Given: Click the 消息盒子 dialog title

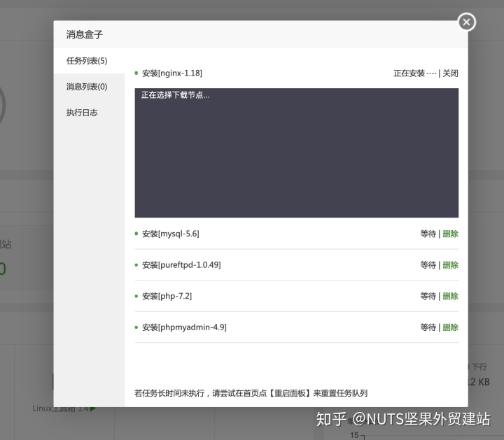Looking at the screenshot, I should tap(85, 34).
